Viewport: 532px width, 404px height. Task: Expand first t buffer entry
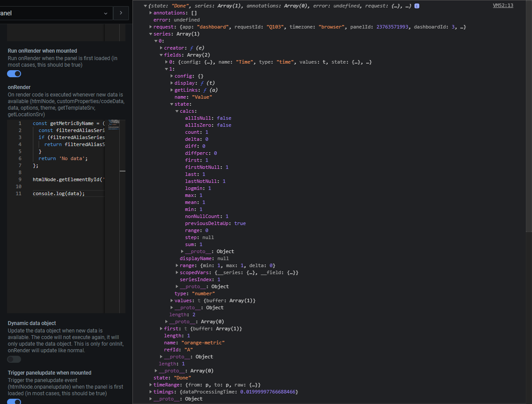(x=161, y=329)
